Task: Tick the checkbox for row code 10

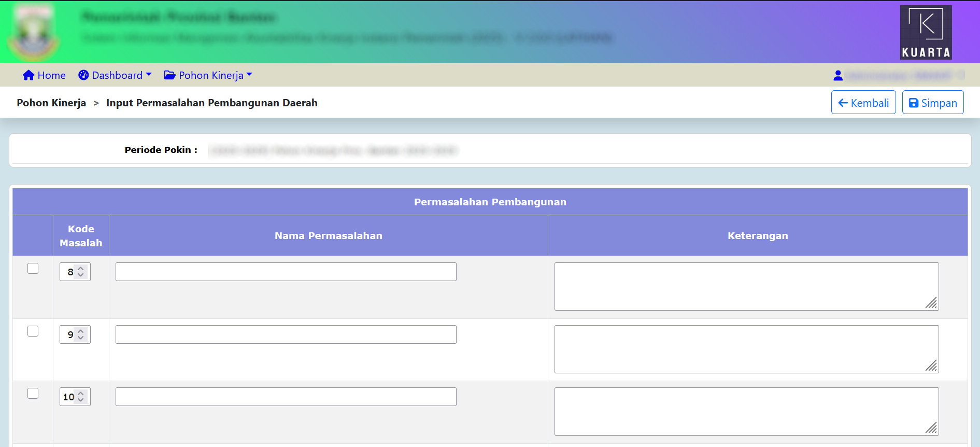Action: tap(33, 394)
